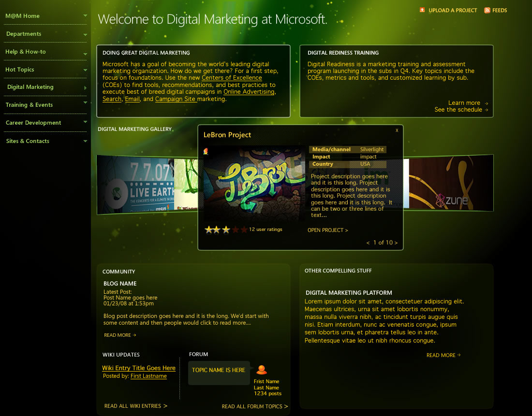Open the M@M Home menu item
Viewport: 532px width, 416px height.
click(22, 16)
